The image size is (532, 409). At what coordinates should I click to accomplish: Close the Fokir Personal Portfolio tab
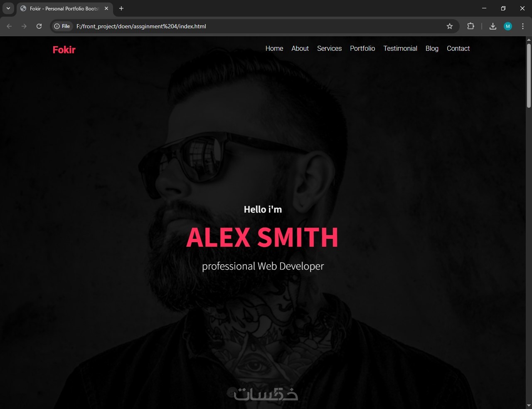pos(106,8)
